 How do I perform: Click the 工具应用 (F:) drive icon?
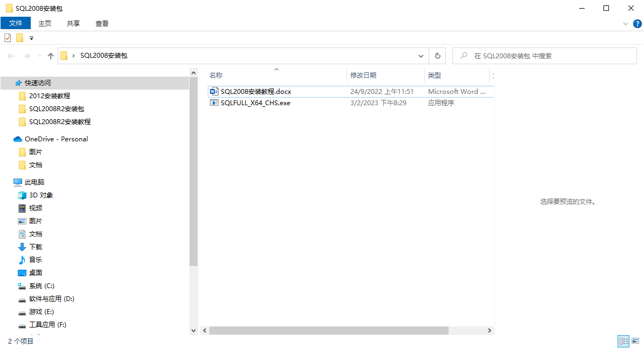click(22, 325)
